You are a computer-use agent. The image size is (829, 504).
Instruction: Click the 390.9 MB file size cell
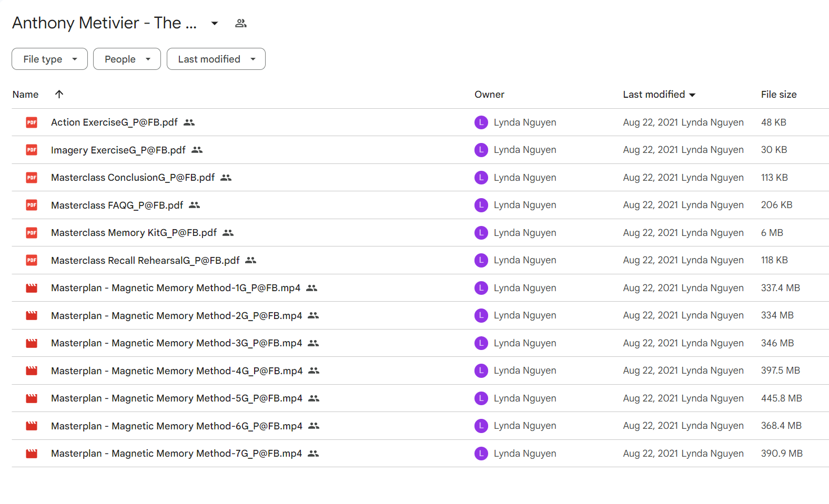click(x=782, y=454)
